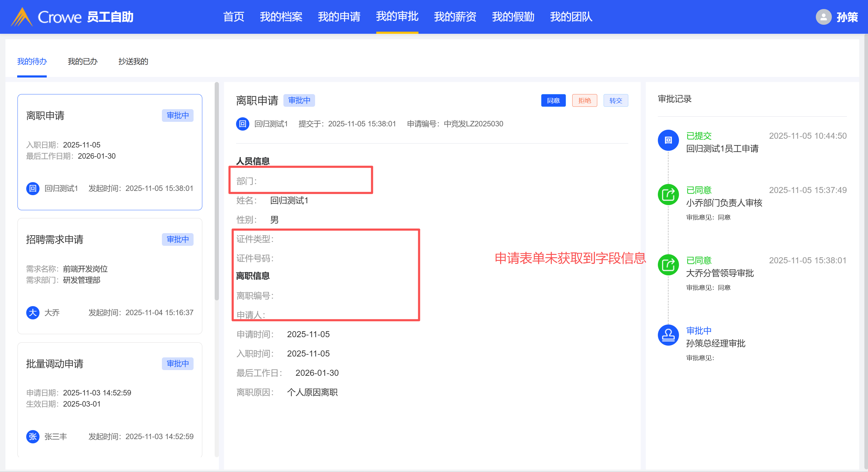The height and width of the screenshot is (472, 868).
Task: Click the green icon for 小乔部门负责人审核
Action: coord(668,195)
